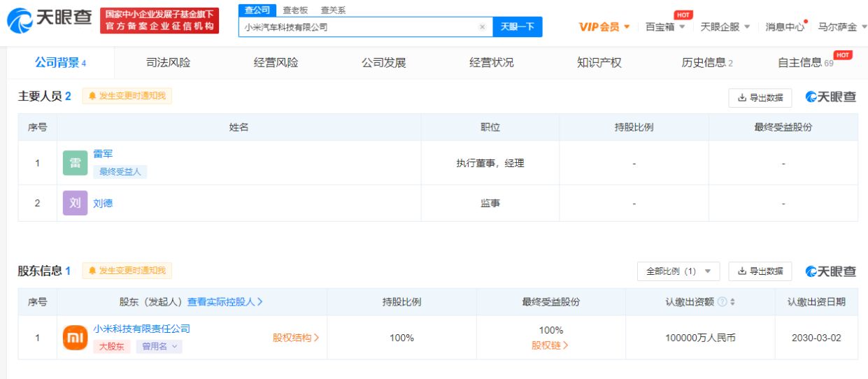Expand the 百宝箱 dropdown menu
The image size is (868, 379).
pos(665,27)
